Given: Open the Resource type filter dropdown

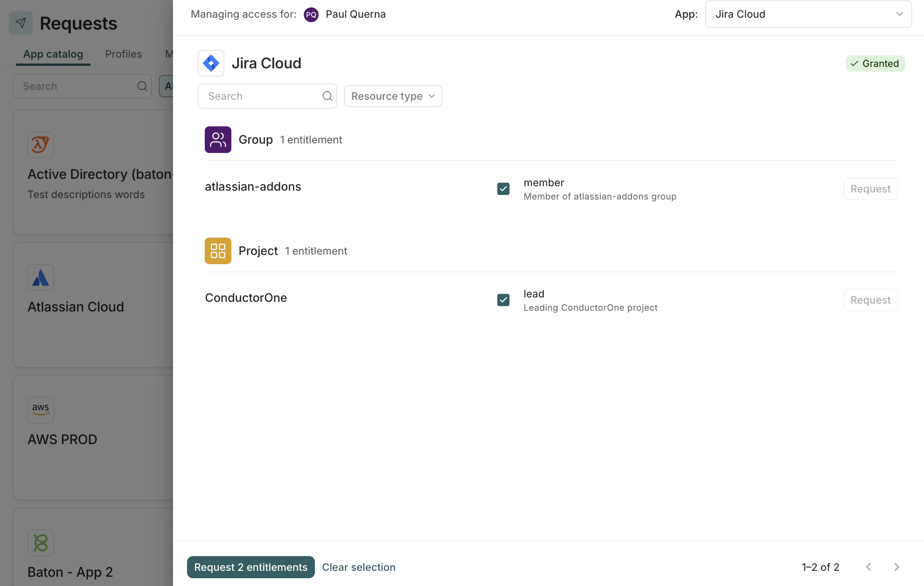Looking at the screenshot, I should tap(393, 96).
